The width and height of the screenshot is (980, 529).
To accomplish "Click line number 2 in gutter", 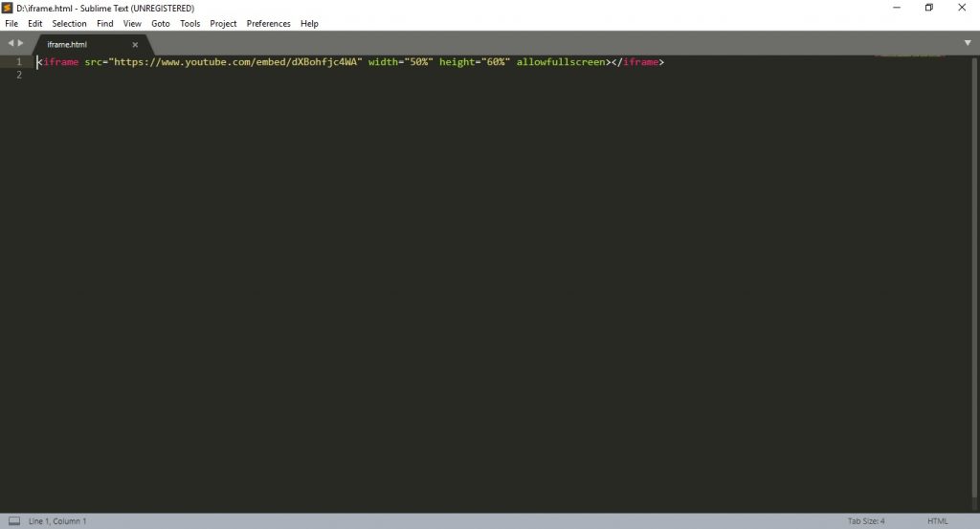I will 19,75.
